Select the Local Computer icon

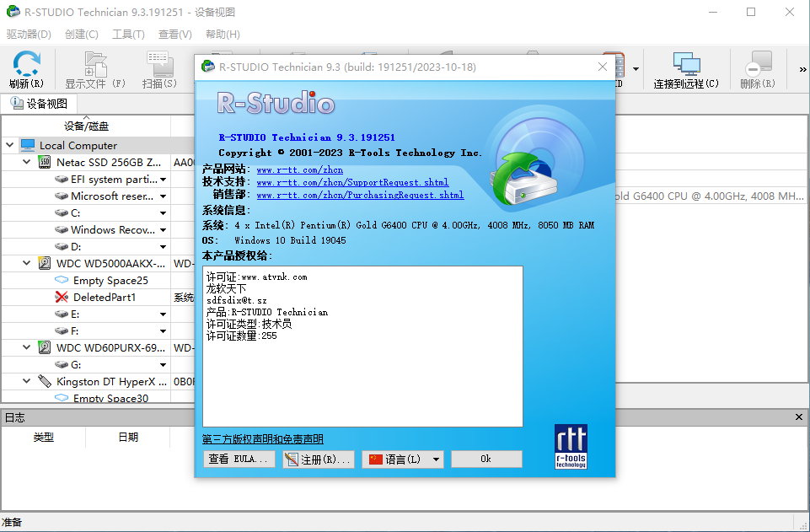click(28, 145)
